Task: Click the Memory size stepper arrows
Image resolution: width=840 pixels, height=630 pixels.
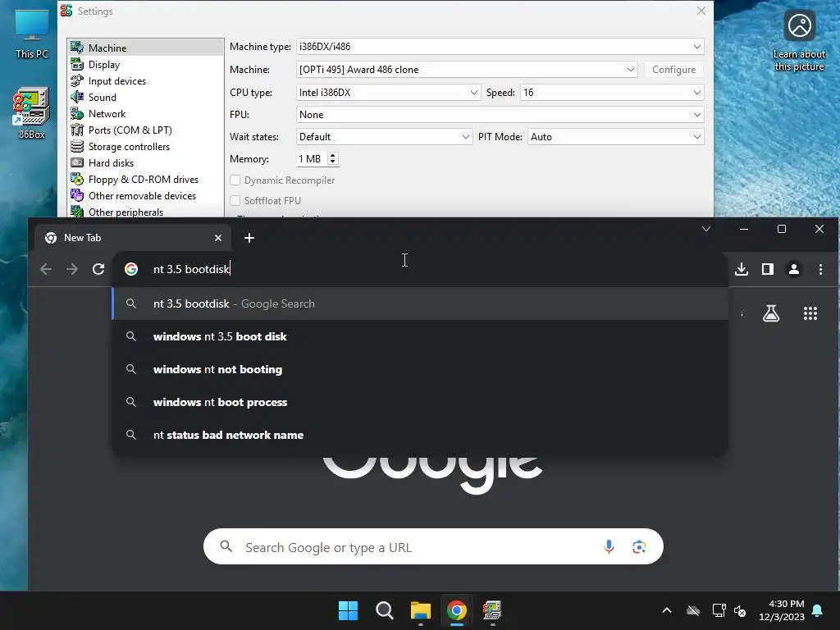Action: coord(333,158)
